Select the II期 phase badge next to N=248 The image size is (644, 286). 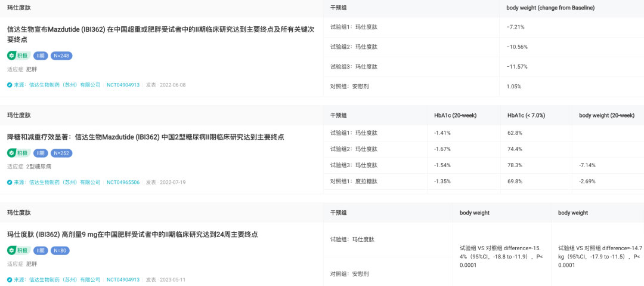(41, 56)
